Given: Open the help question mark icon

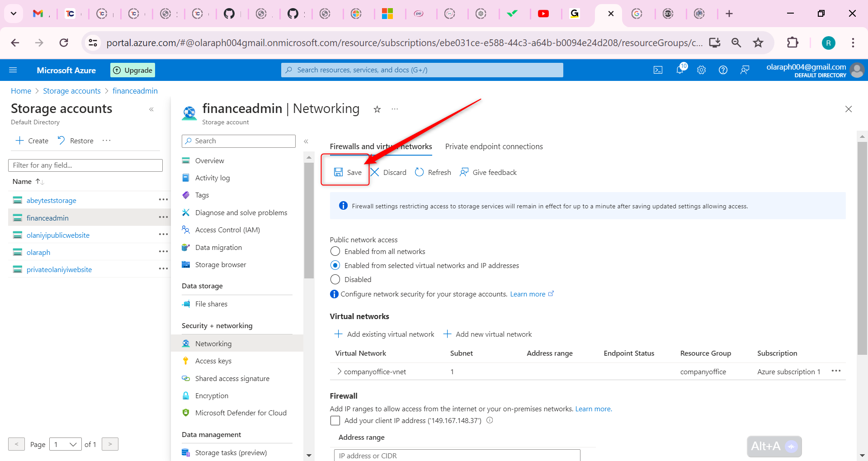Looking at the screenshot, I should click(723, 70).
